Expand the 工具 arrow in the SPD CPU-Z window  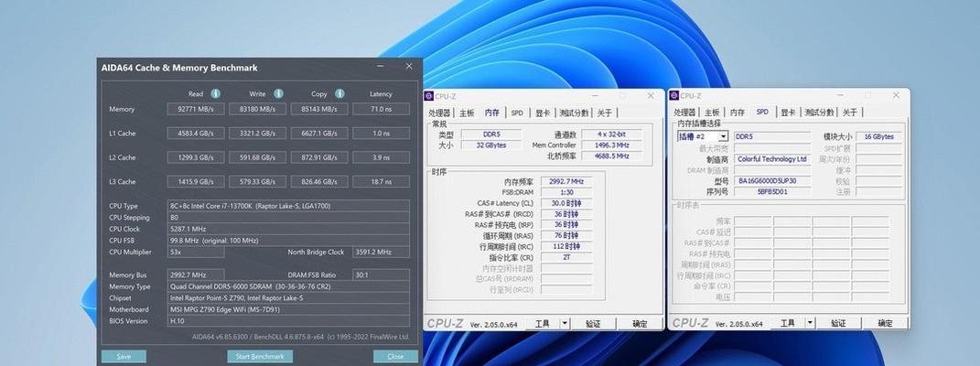[x=810, y=323]
